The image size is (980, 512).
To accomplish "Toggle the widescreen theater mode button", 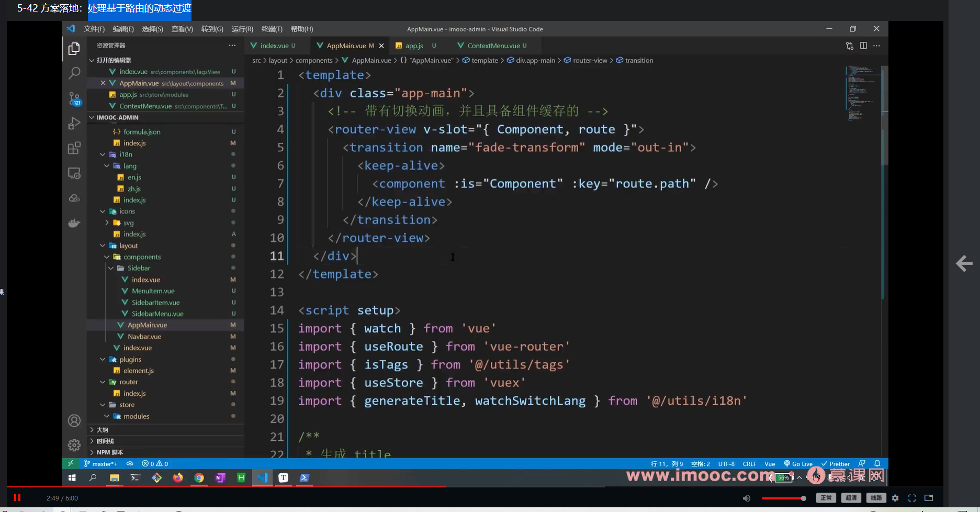I will [929, 498].
